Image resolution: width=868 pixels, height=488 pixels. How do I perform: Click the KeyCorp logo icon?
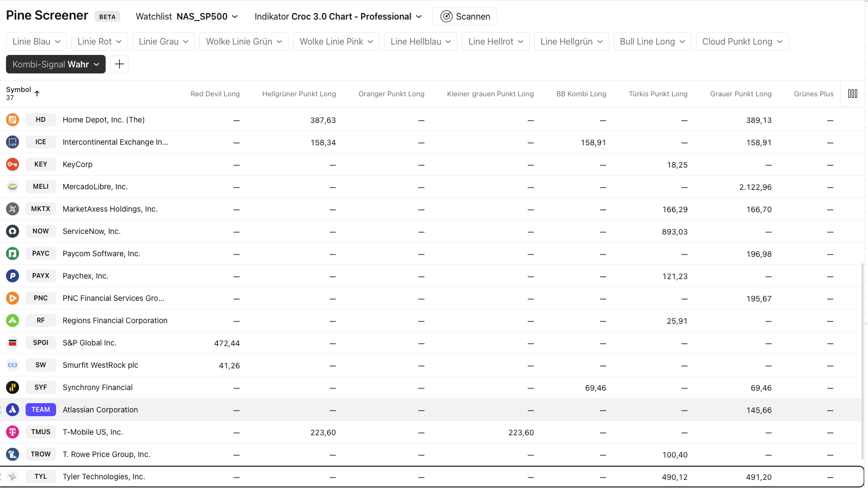tap(13, 164)
